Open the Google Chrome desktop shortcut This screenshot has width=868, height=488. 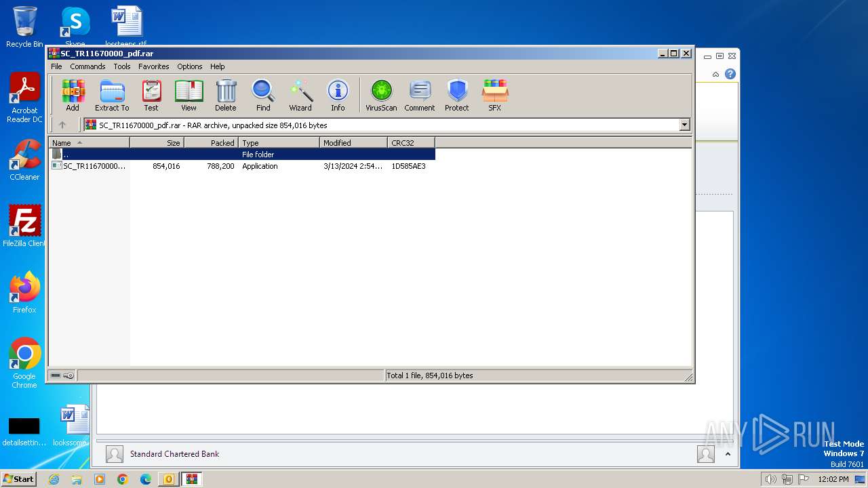(x=24, y=363)
